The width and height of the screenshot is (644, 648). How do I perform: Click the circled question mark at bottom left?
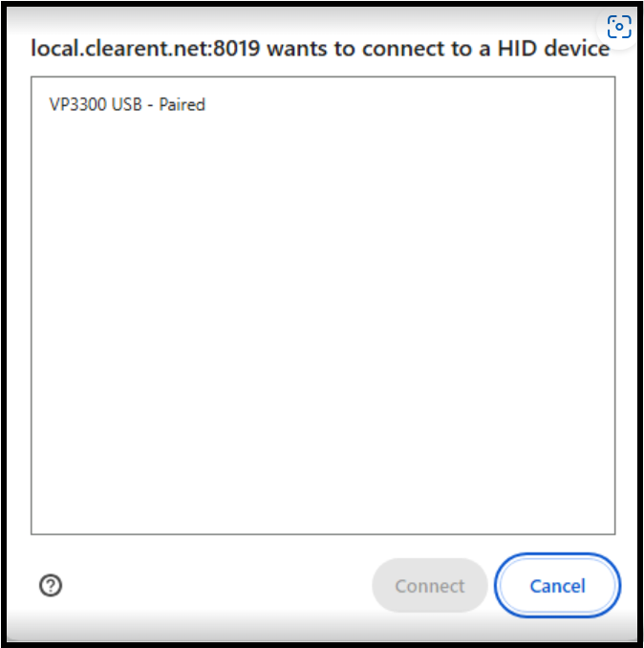click(51, 585)
